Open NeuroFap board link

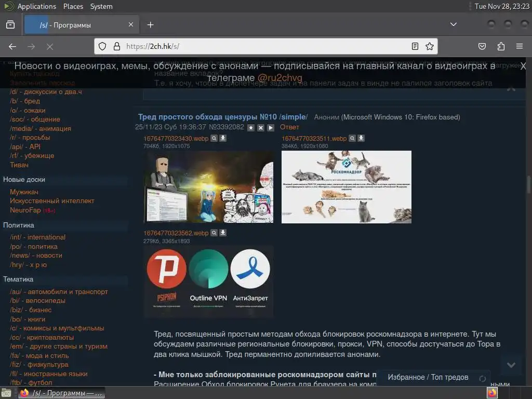25,210
